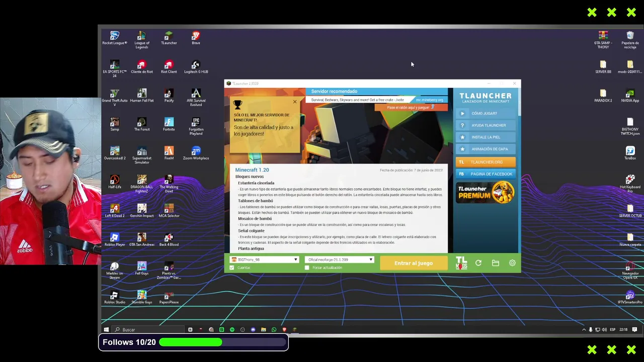
Task: Click the Minecraft 1.20 heading
Action: [x=252, y=170]
